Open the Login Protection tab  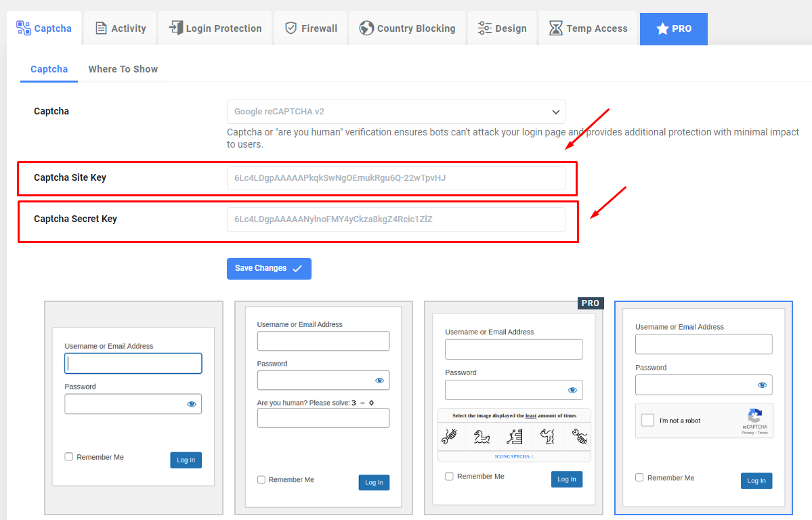click(215, 28)
